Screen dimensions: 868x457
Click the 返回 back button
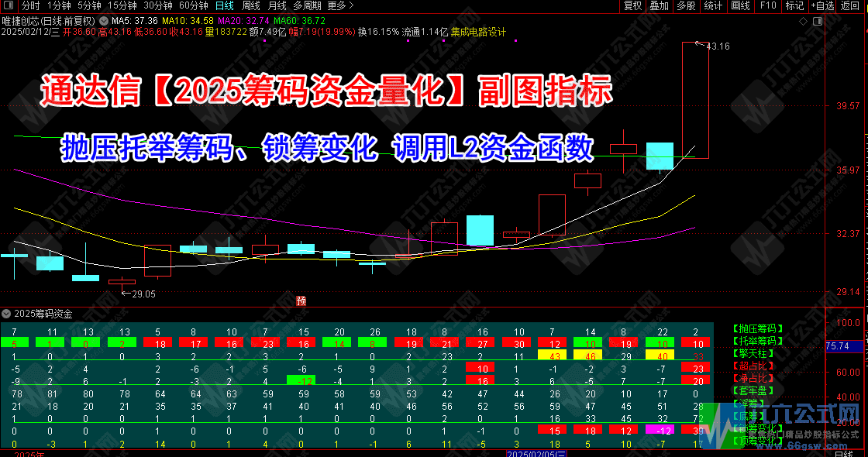[x=850, y=5]
